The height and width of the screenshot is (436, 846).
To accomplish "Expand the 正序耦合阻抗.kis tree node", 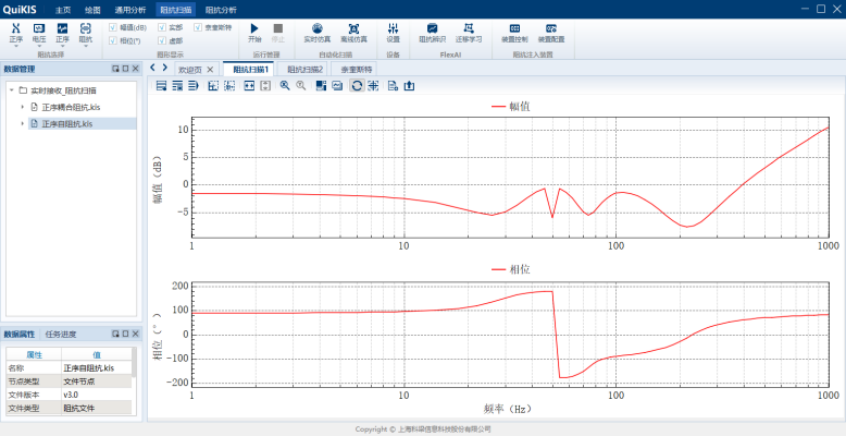I will tap(22, 107).
